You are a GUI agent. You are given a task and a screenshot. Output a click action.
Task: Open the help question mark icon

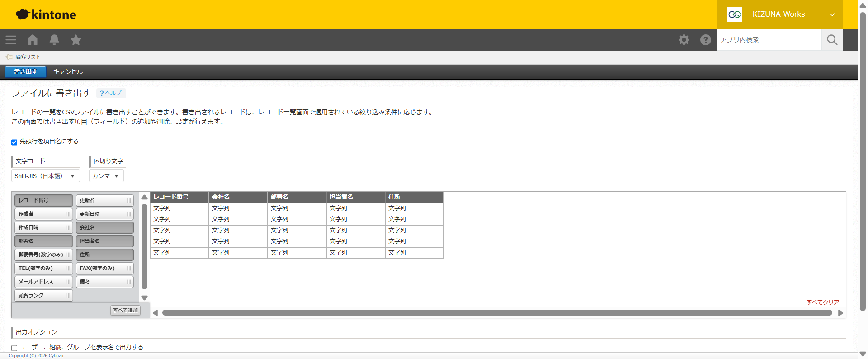pyautogui.click(x=706, y=40)
